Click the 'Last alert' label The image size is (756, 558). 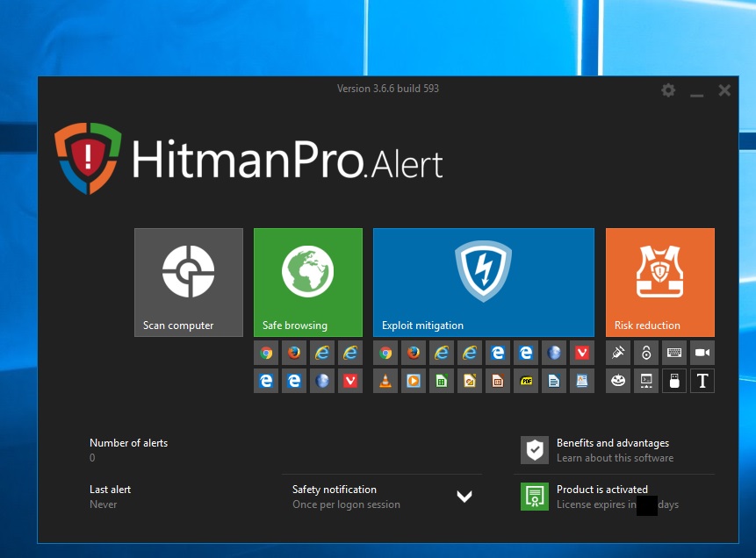[110, 489]
